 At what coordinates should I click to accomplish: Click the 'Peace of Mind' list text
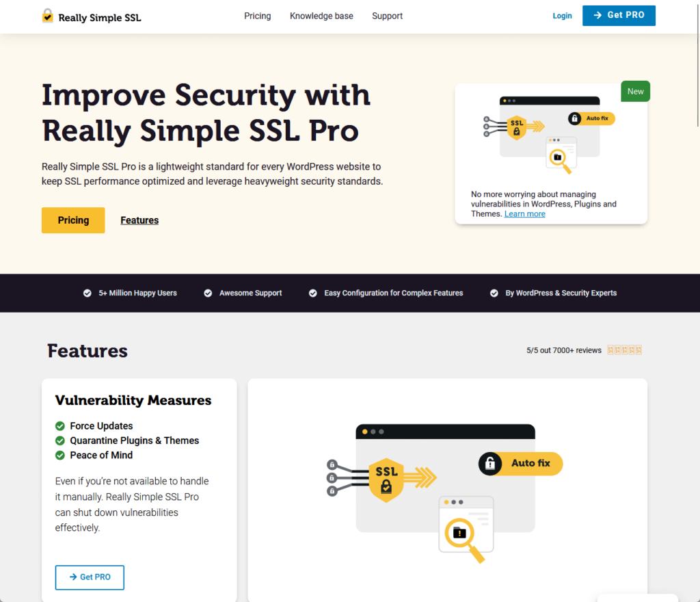pos(101,456)
